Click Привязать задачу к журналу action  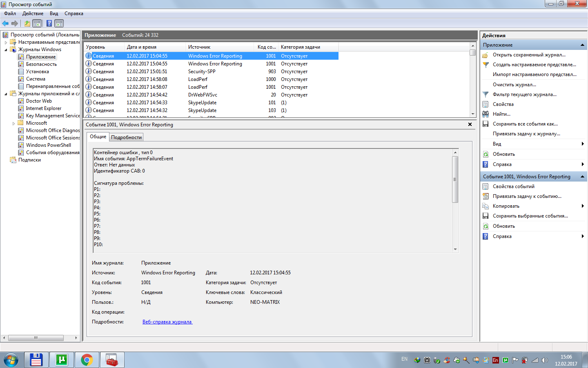click(x=526, y=134)
